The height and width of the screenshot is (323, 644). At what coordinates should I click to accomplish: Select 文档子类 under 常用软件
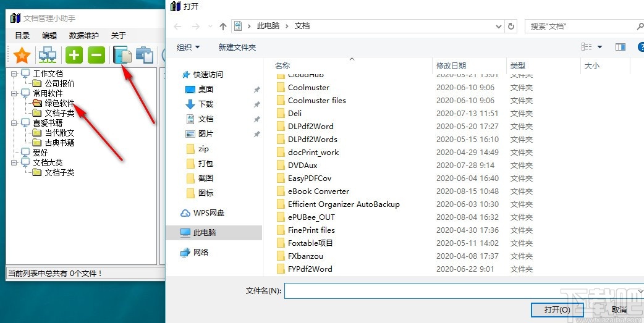coord(59,113)
